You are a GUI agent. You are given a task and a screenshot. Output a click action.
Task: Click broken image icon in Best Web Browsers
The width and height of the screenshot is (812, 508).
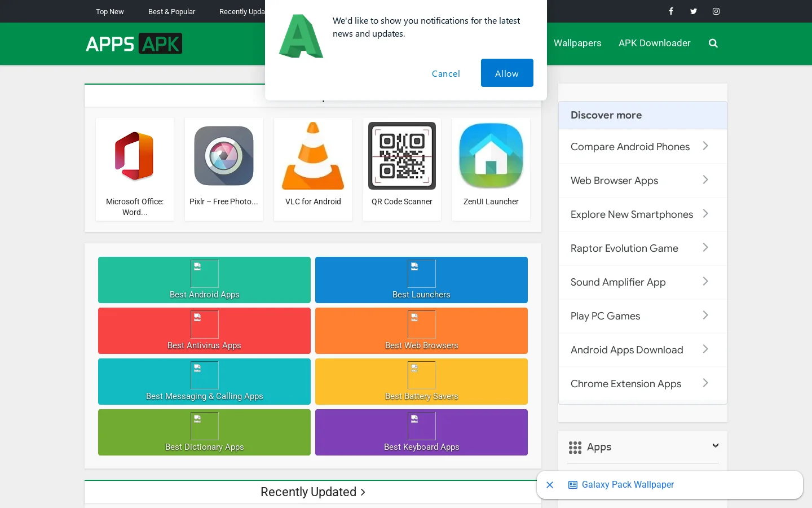click(x=422, y=325)
